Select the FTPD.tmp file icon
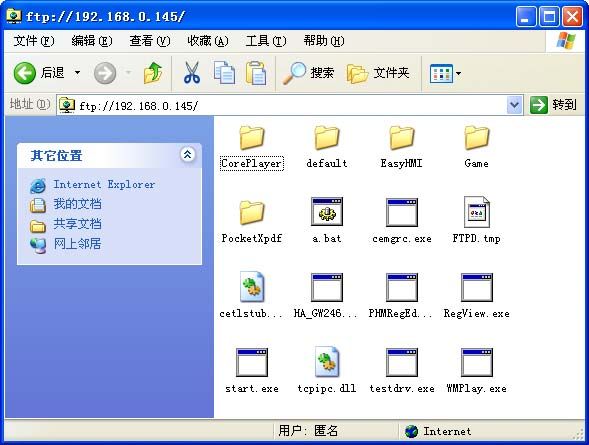Viewport: 589px width, 445px height. coord(477,212)
